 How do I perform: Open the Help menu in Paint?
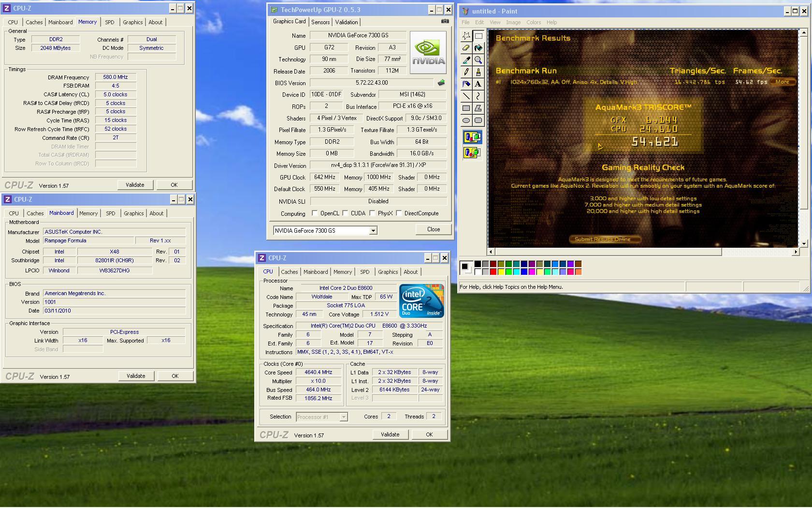[x=551, y=22]
